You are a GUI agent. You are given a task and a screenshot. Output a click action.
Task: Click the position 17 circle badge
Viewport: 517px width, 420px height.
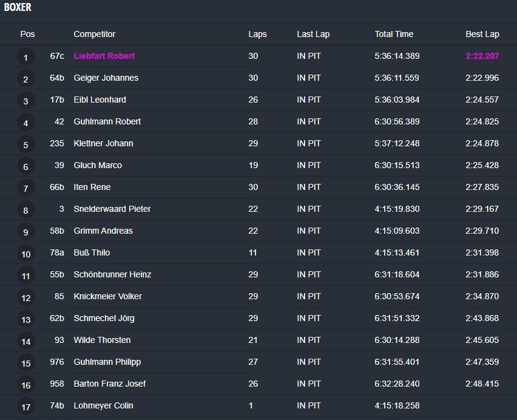pyautogui.click(x=25, y=407)
